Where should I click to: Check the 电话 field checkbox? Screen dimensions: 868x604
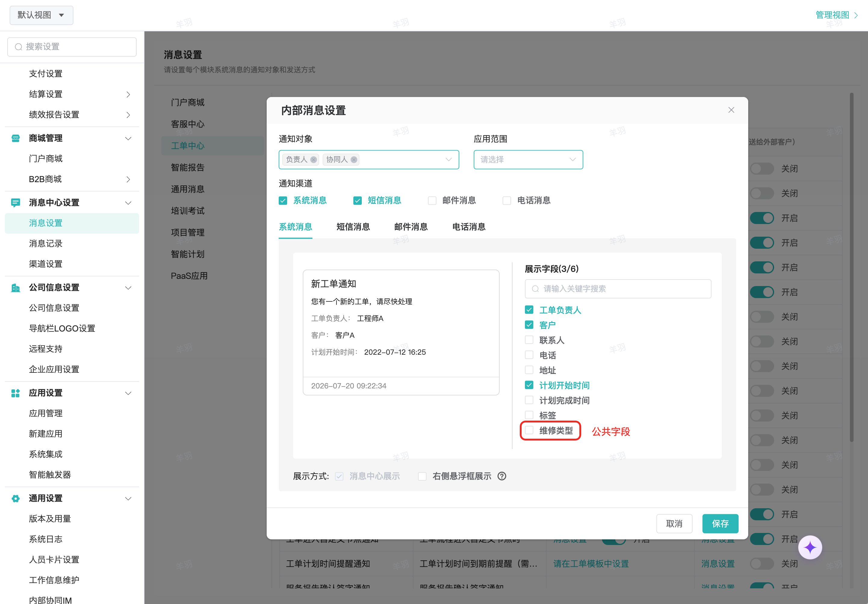[529, 355]
